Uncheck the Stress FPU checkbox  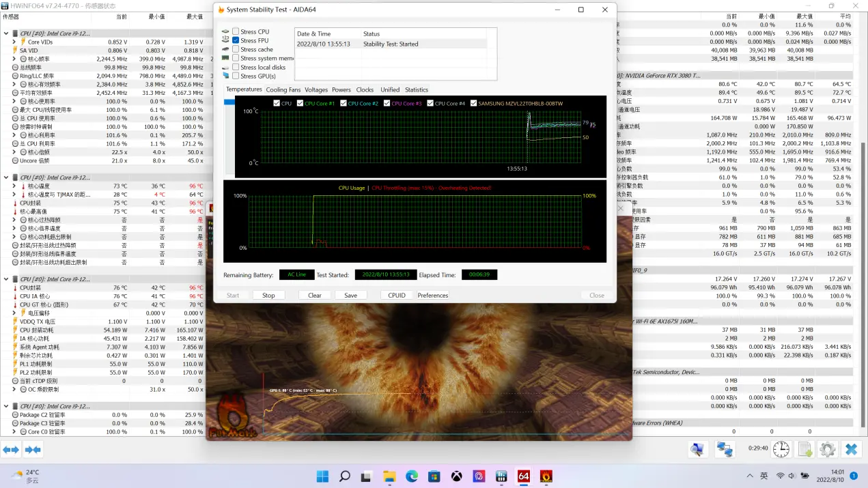[236, 40]
